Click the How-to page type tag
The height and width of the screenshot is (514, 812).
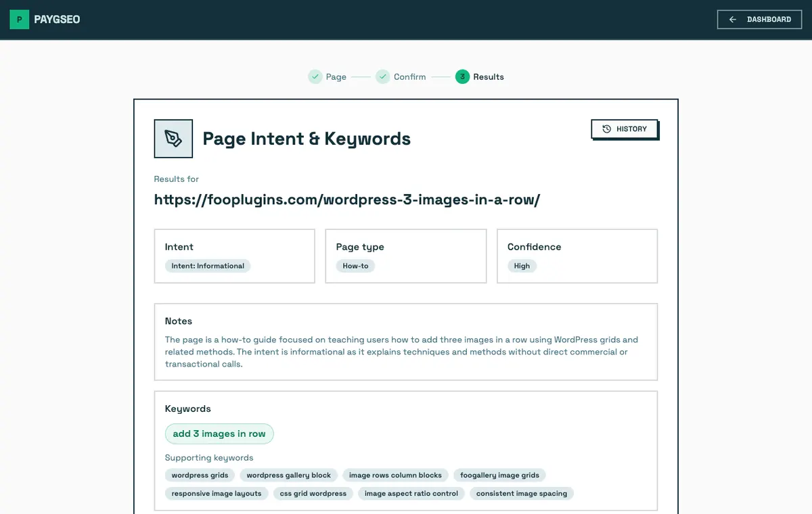coord(355,266)
